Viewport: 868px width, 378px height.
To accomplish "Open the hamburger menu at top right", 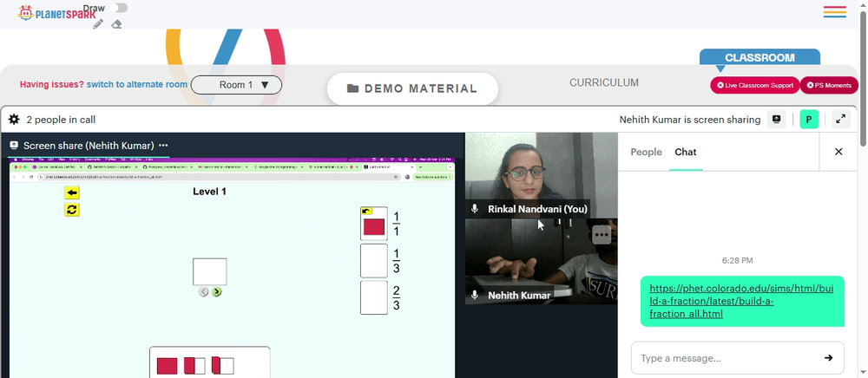I will [834, 12].
